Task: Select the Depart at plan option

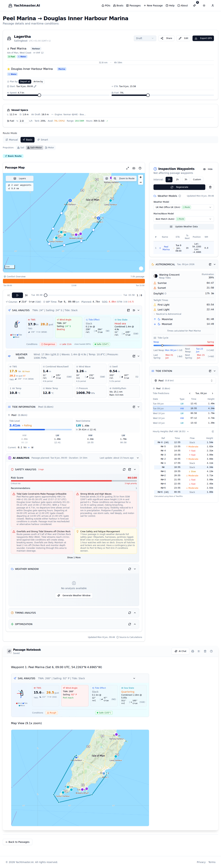Action: [25, 82]
